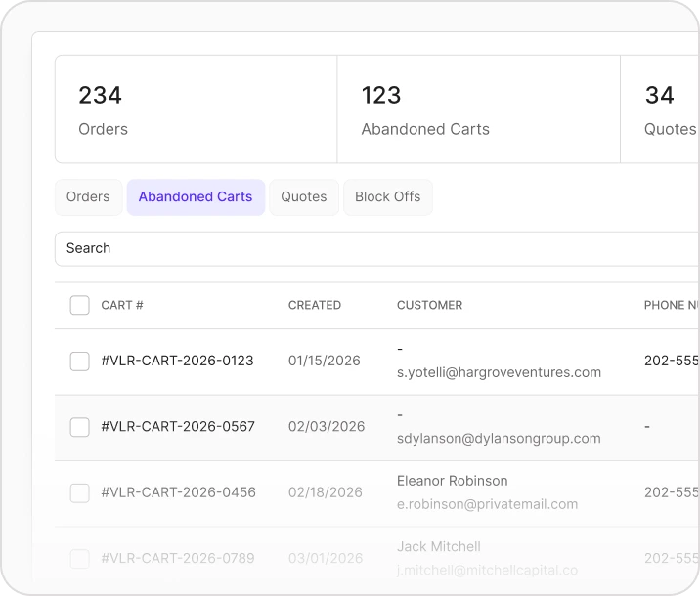
Task: Click the created date 01/15/2026
Action: [x=325, y=361]
